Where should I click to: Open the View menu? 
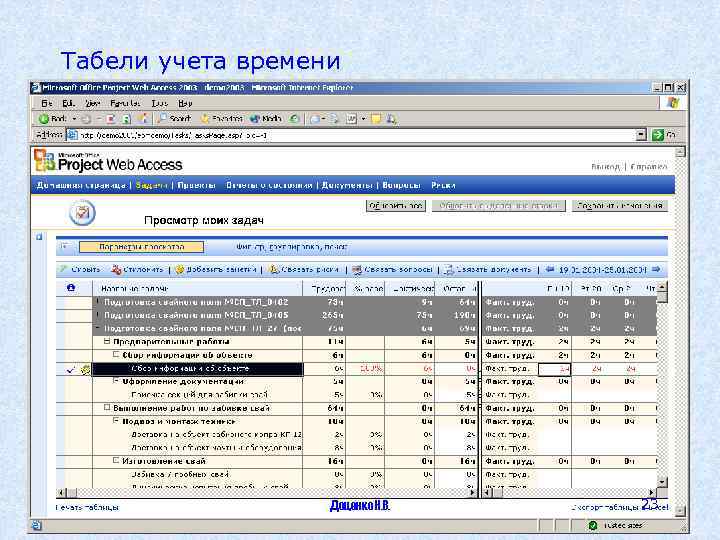(x=92, y=103)
